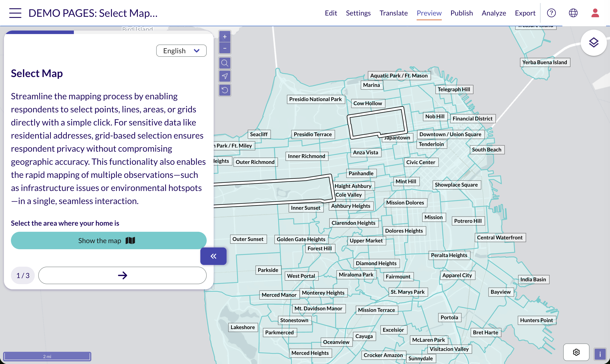Click the Yerba Buena Island label
Image resolution: width=610 pixels, height=364 pixels.
(545, 62)
